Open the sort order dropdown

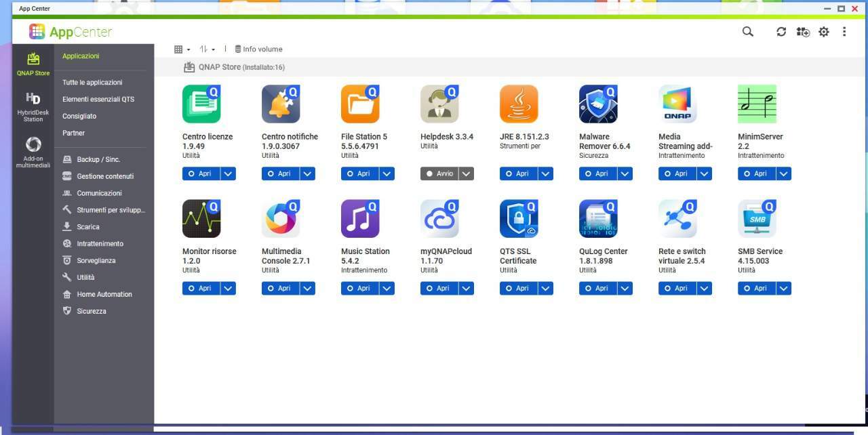tap(207, 49)
